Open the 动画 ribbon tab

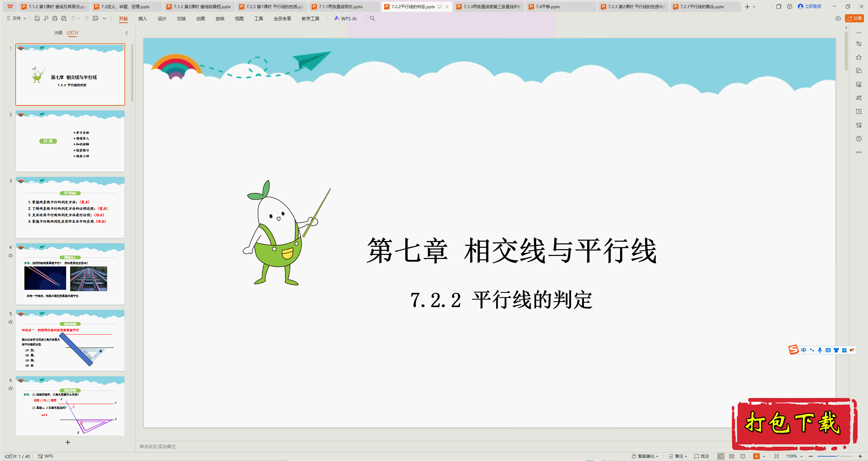201,19
